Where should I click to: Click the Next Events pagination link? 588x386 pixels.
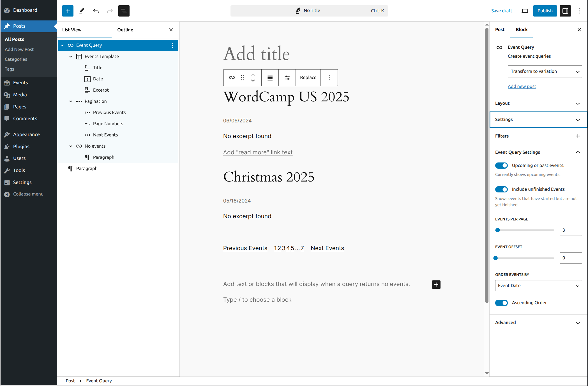click(x=327, y=248)
